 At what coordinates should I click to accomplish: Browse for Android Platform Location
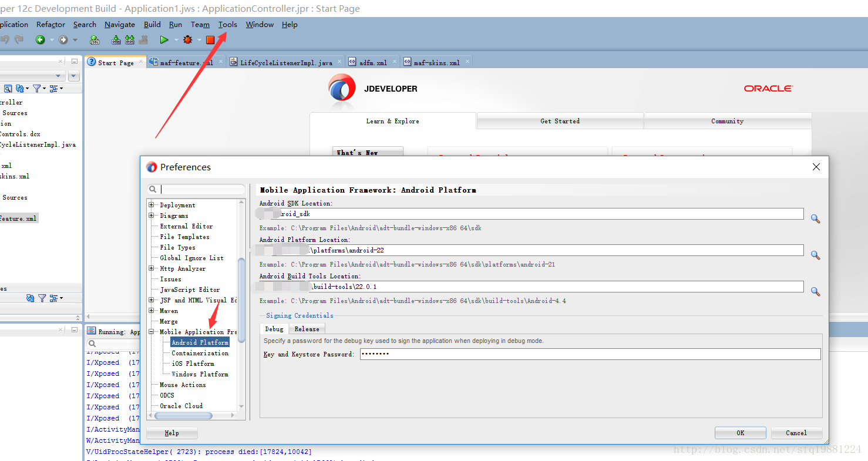815,255
